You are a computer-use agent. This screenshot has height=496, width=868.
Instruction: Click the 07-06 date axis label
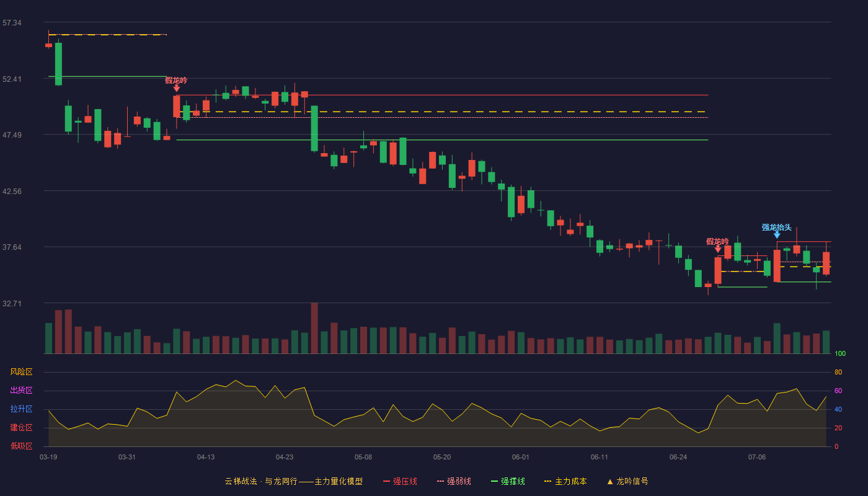(x=757, y=457)
